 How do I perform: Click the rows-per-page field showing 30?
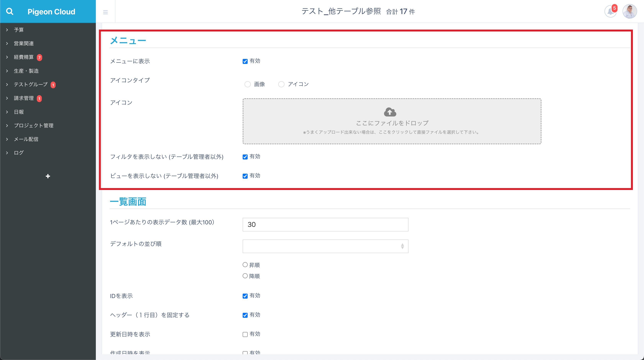coord(325,225)
